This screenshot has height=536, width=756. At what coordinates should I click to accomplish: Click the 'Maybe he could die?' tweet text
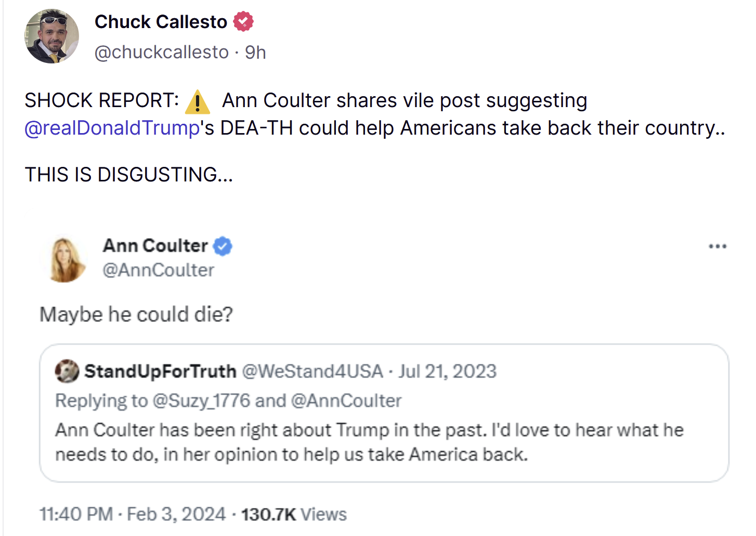136,315
